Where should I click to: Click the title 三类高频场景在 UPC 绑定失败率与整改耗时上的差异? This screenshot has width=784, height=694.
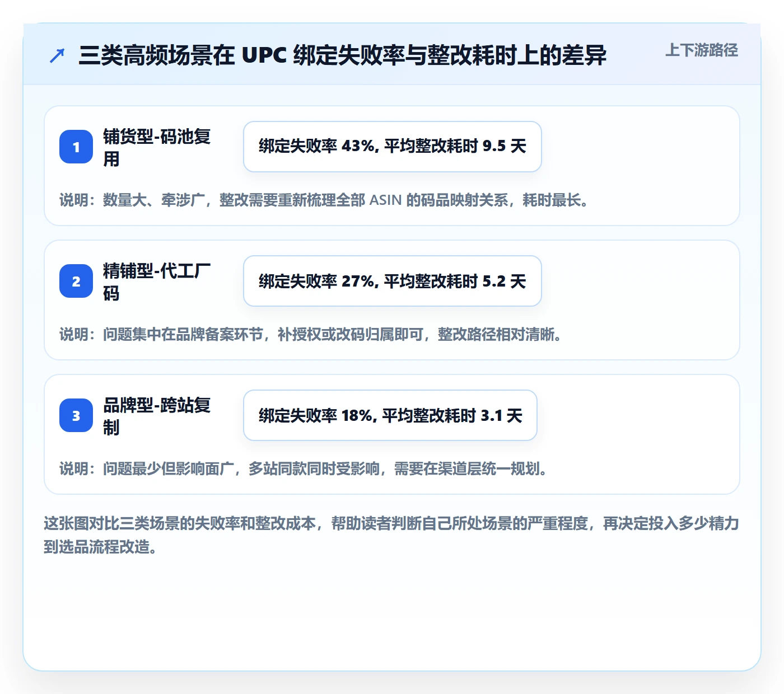pyautogui.click(x=342, y=55)
